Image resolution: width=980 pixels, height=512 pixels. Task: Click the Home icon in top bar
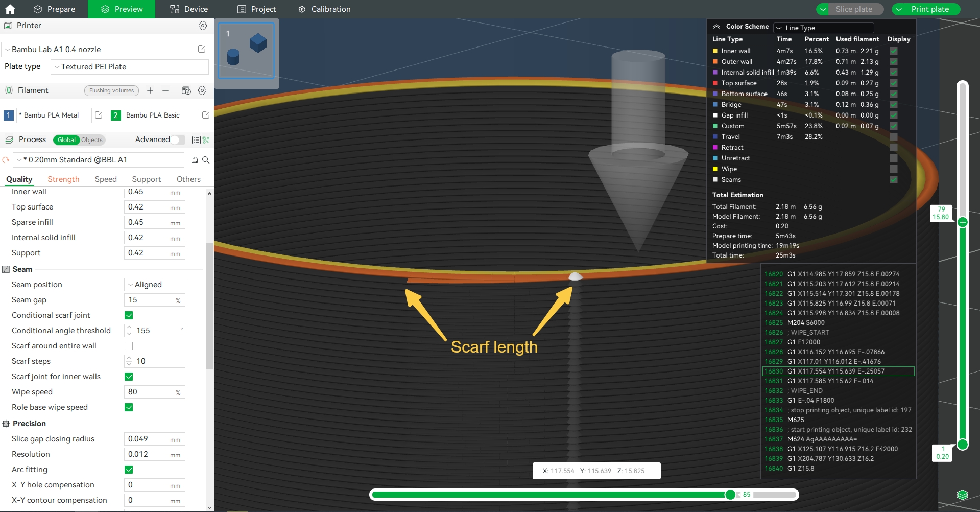pos(10,9)
